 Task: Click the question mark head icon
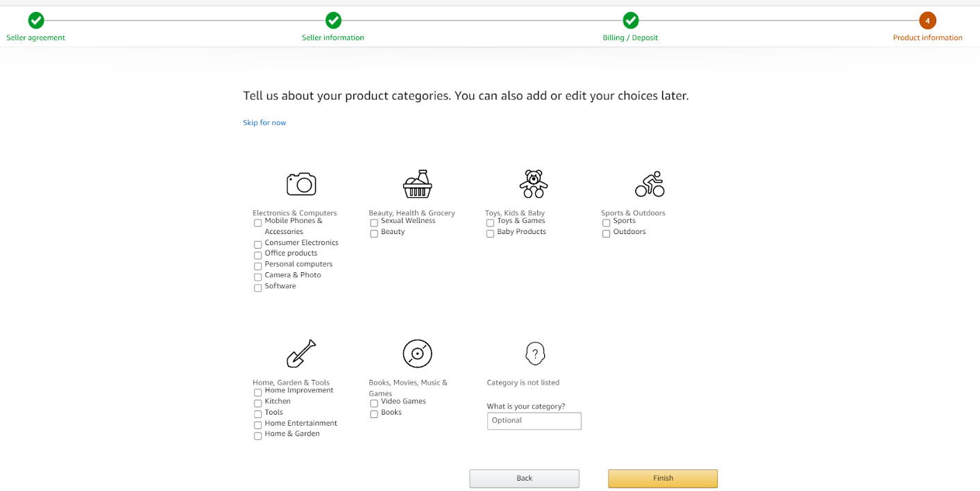(534, 353)
